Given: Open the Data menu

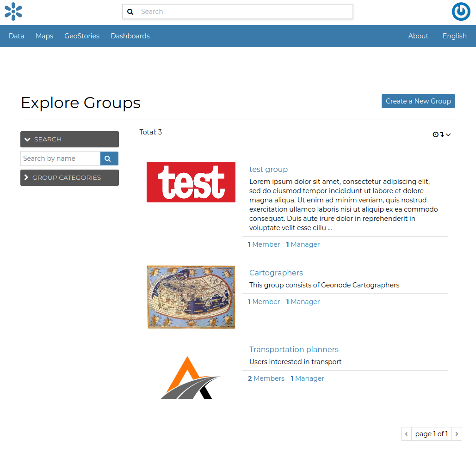Looking at the screenshot, I should click(16, 36).
